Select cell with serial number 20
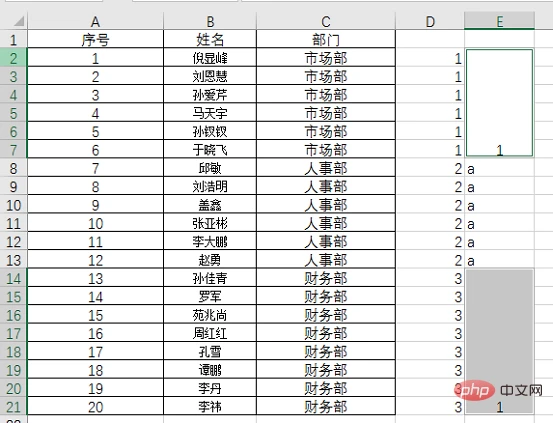 tap(95, 407)
